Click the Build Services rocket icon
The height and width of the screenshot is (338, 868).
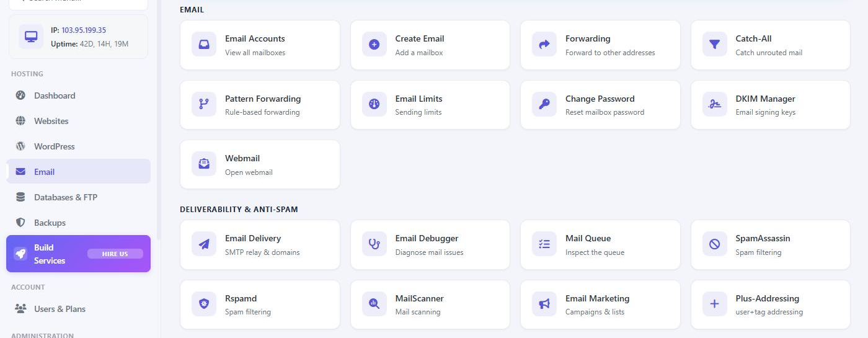pos(20,254)
